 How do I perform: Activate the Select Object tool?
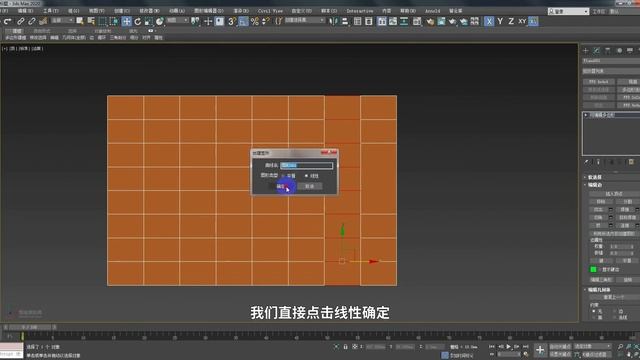(80, 21)
